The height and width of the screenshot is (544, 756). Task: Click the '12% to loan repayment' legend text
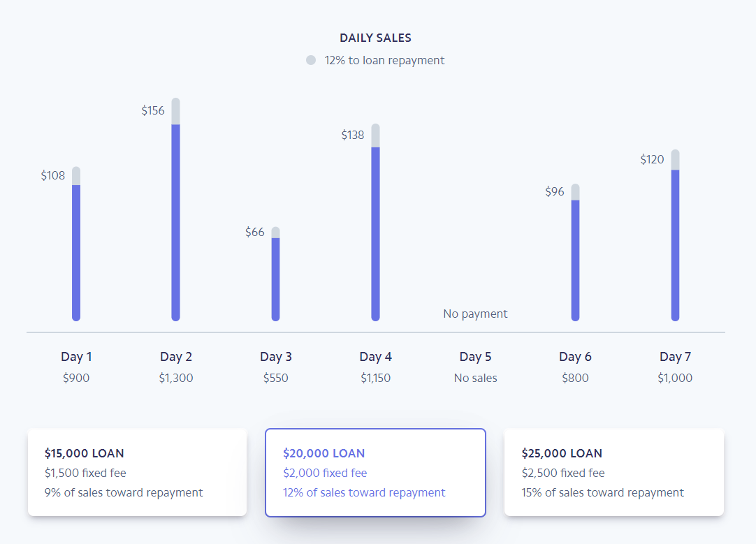click(x=384, y=60)
